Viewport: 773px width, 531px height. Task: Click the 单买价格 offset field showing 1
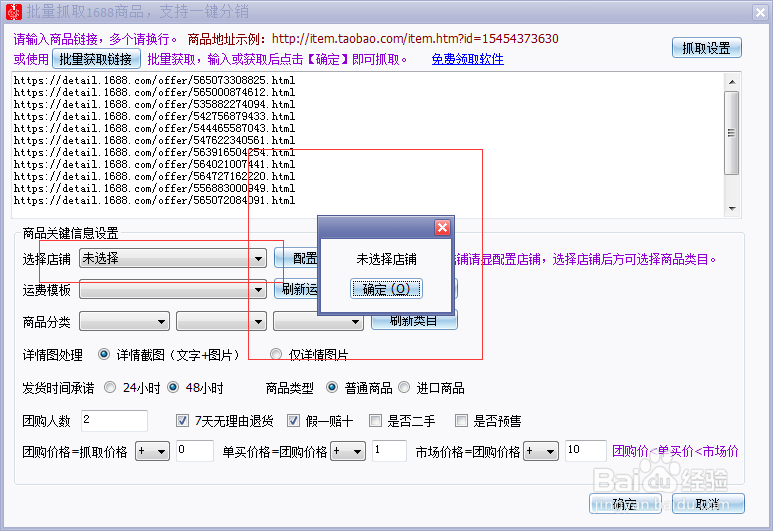coord(389,451)
